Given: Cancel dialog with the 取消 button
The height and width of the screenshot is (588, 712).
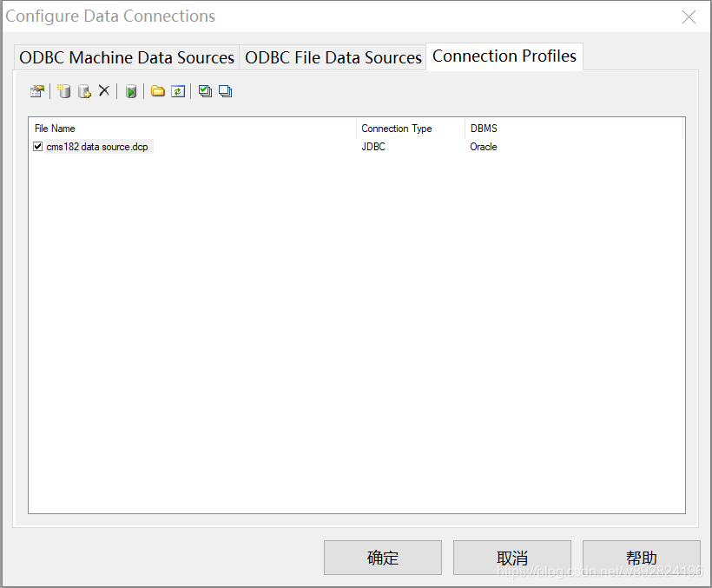Looking at the screenshot, I should click(x=511, y=558).
